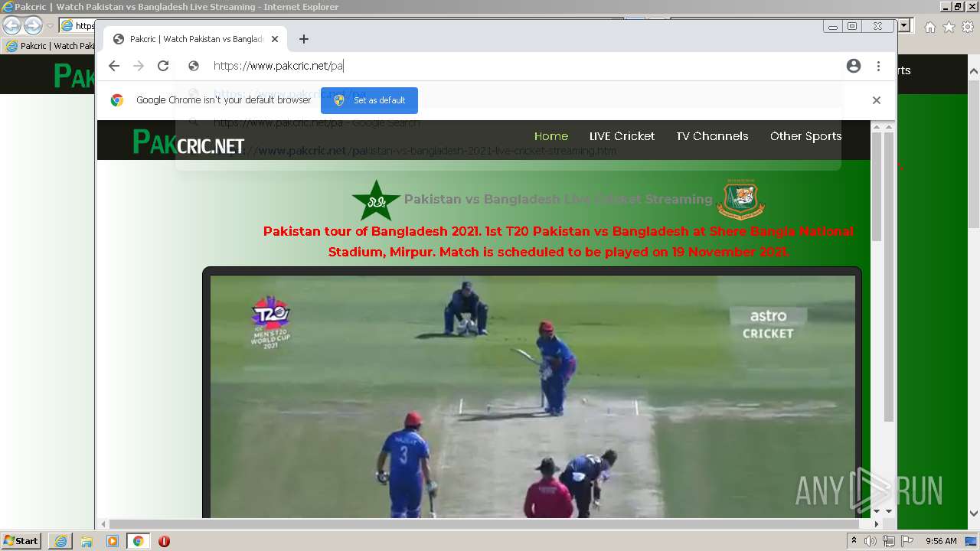The height and width of the screenshot is (551, 980).
Task: Click the Pakistan cricket star logo
Action: coord(376,201)
